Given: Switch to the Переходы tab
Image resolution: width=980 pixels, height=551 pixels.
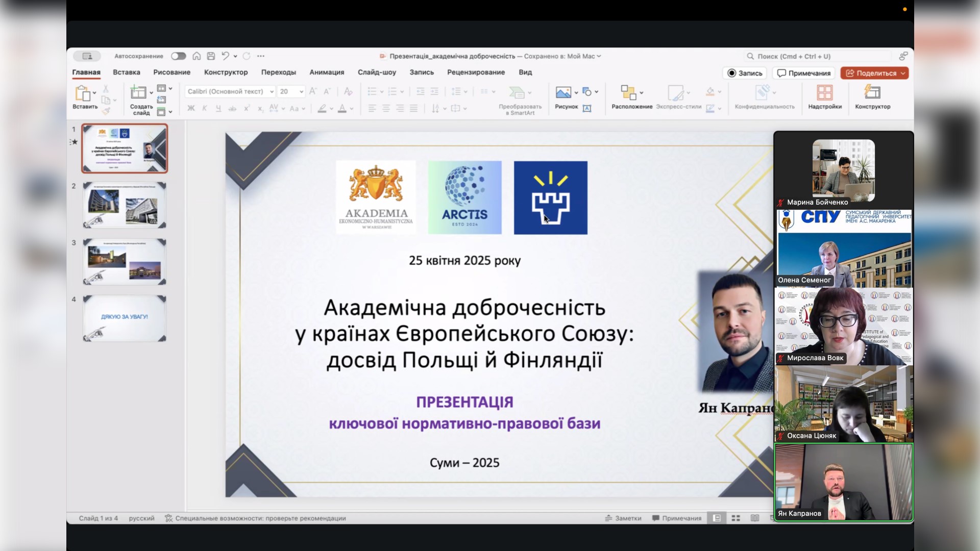Looking at the screenshot, I should (x=278, y=72).
